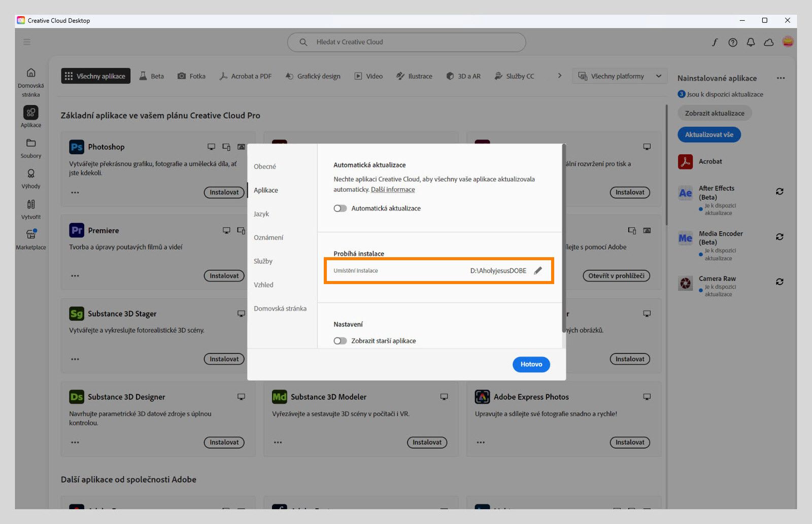Open cloud sync status icon

pos(769,43)
